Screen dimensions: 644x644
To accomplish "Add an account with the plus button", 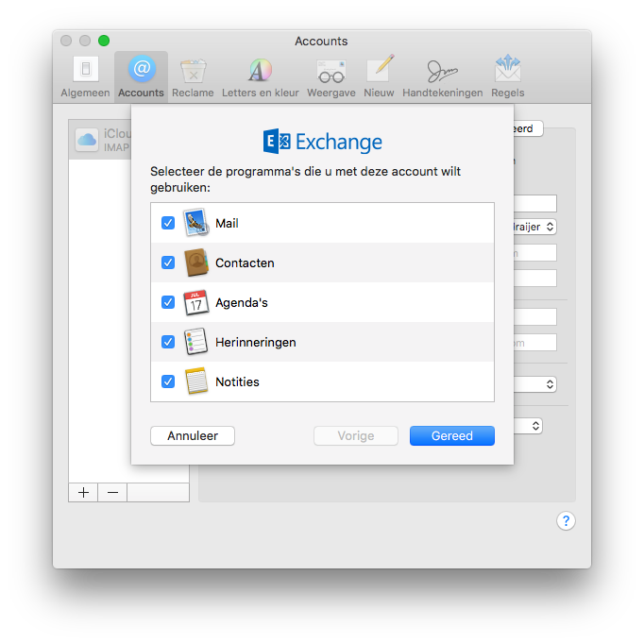I will 83,493.
